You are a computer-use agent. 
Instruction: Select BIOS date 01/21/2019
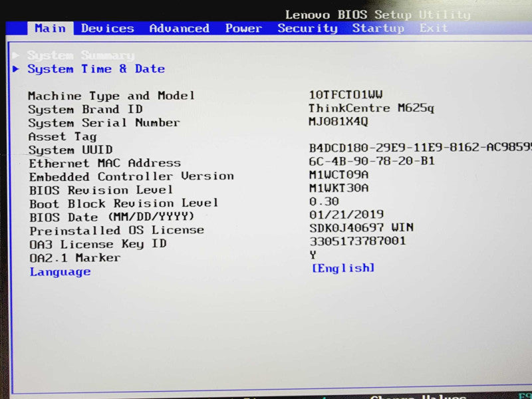tap(346, 214)
